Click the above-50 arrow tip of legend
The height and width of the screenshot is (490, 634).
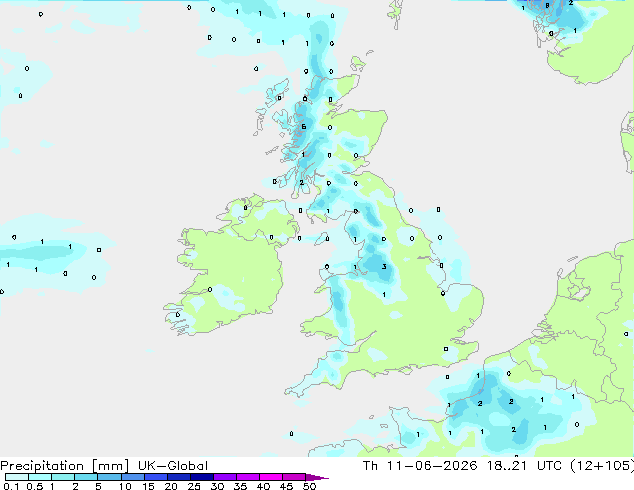317,478
